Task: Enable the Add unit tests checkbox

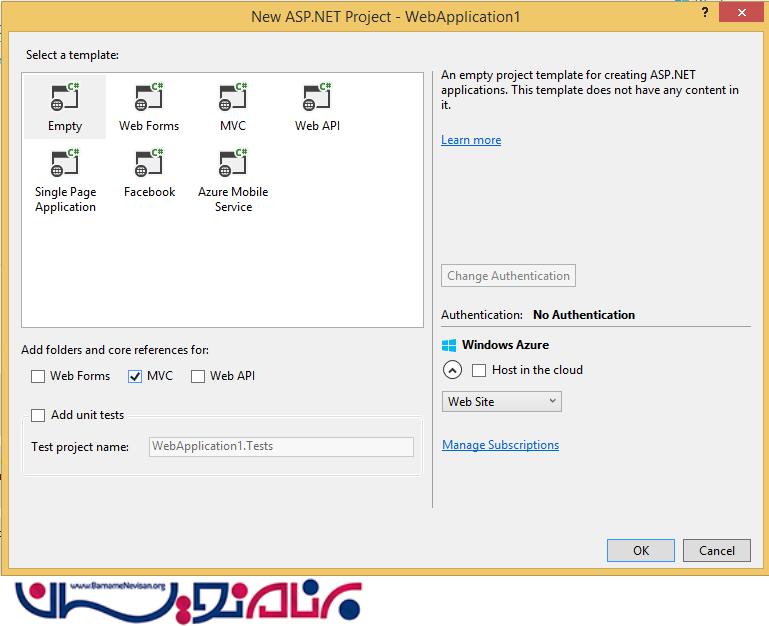Action: [x=38, y=415]
